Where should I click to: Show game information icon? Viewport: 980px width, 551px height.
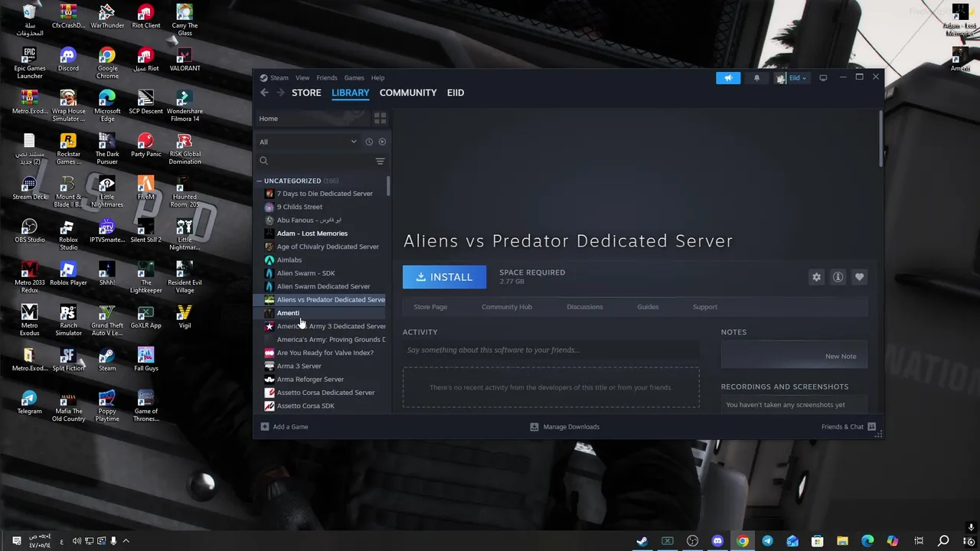click(838, 277)
